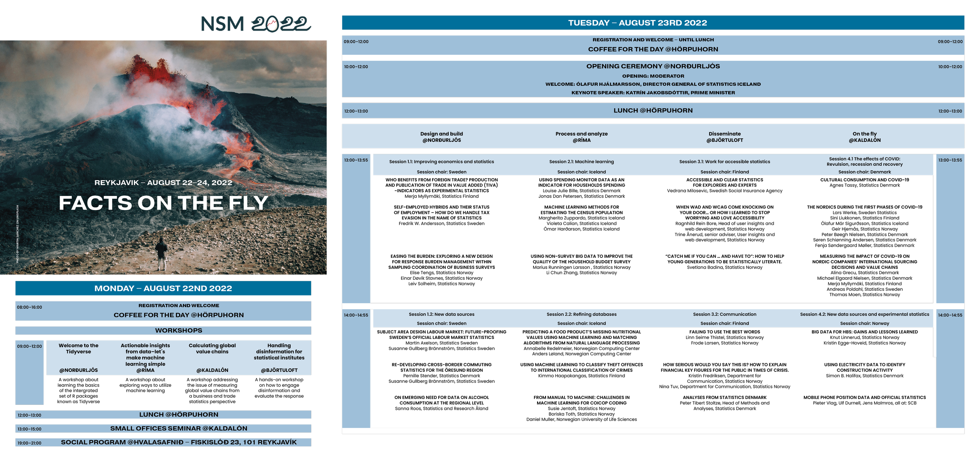Open Session 4.2 New data sources and experimental statistics
The height and width of the screenshot is (462, 980).
point(864,314)
